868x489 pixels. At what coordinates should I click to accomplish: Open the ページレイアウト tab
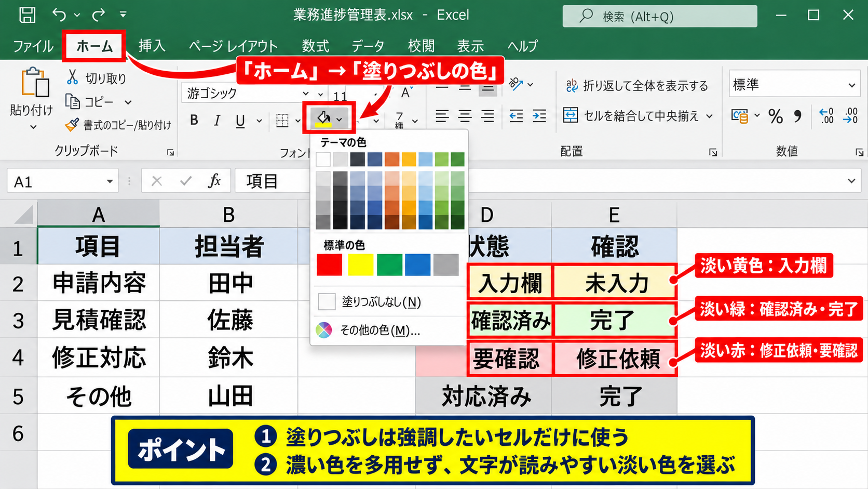(233, 46)
